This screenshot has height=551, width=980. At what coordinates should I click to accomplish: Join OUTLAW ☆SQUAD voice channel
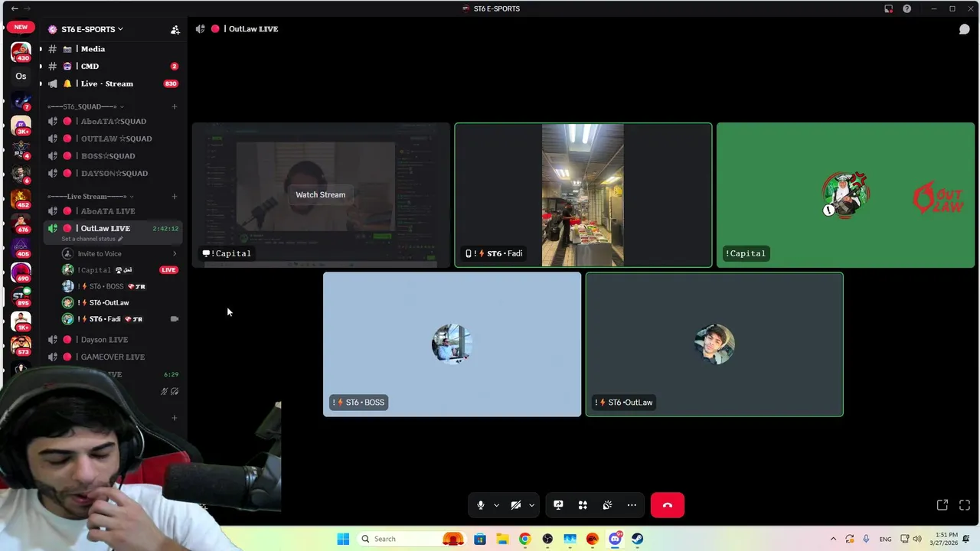pos(112,139)
